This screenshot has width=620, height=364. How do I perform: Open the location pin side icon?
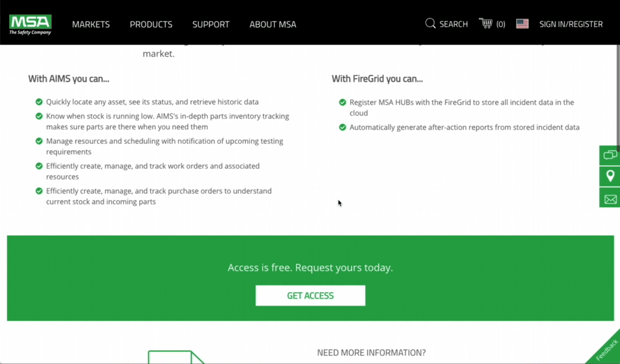pos(610,176)
